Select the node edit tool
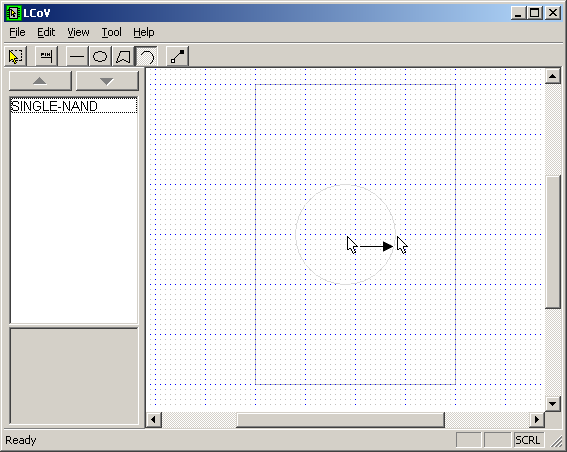Viewport: 567px width, 452px height. click(177, 56)
